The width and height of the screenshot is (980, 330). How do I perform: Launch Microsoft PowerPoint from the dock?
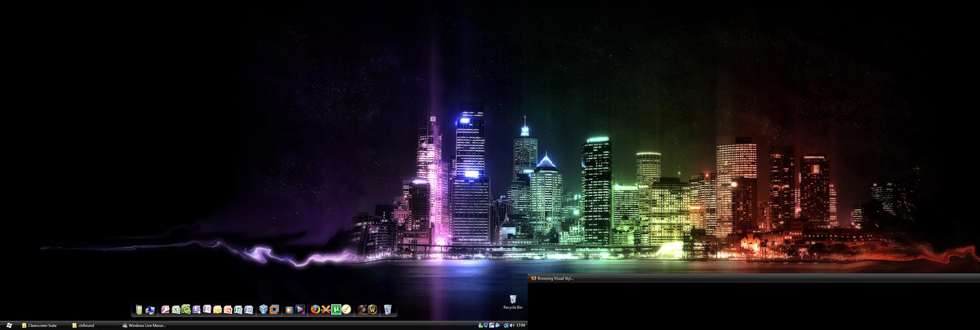[228, 310]
